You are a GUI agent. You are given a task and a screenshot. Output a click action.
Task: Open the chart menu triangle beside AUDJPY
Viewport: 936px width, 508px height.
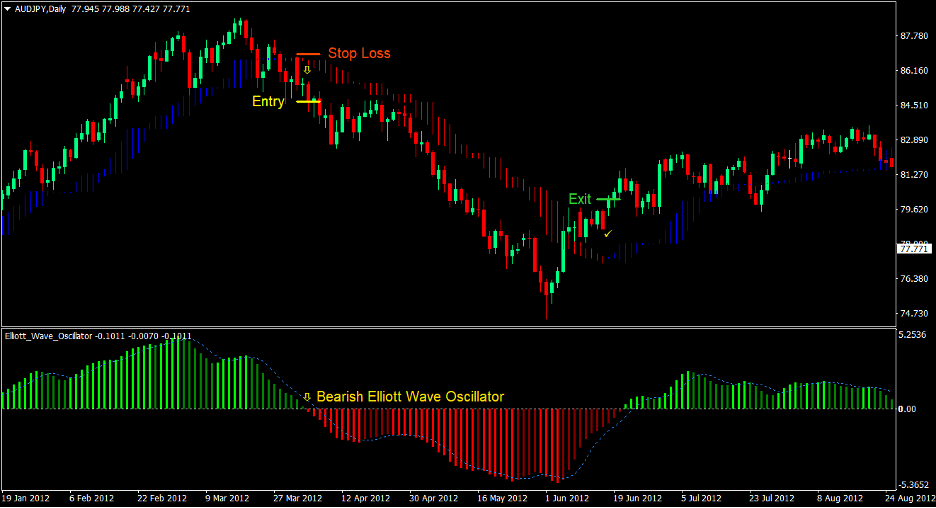(8, 9)
